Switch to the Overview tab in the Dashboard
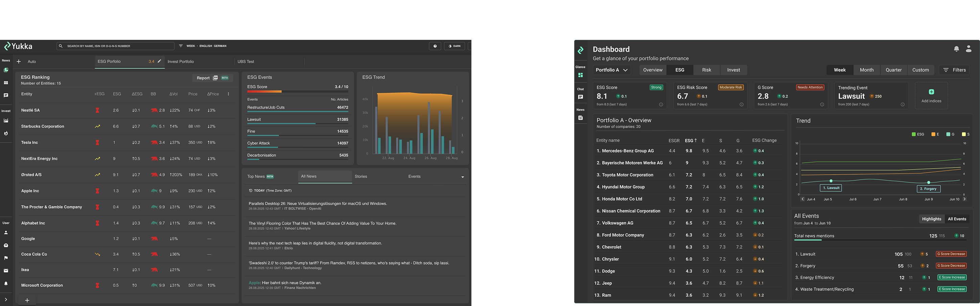The height and width of the screenshot is (306, 980). (x=653, y=70)
